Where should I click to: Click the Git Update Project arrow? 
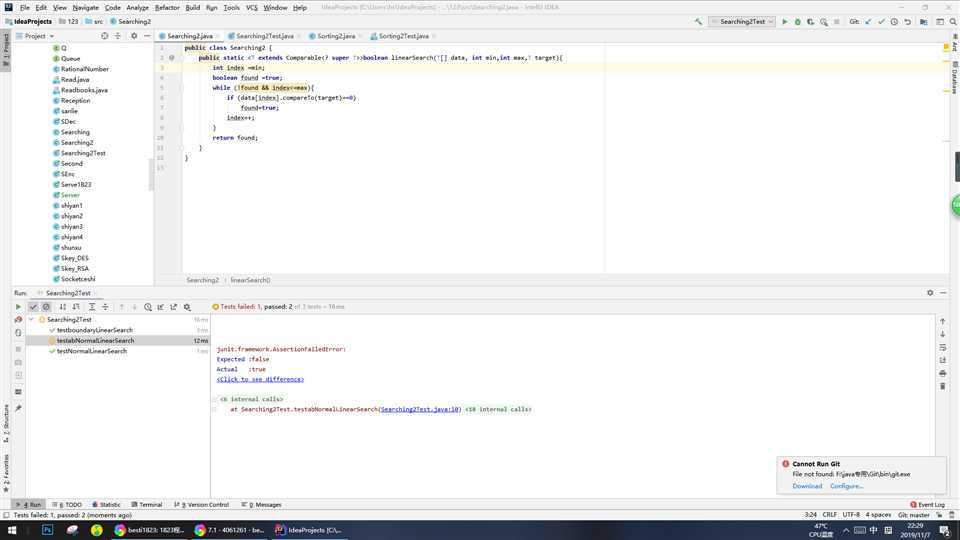(x=868, y=21)
